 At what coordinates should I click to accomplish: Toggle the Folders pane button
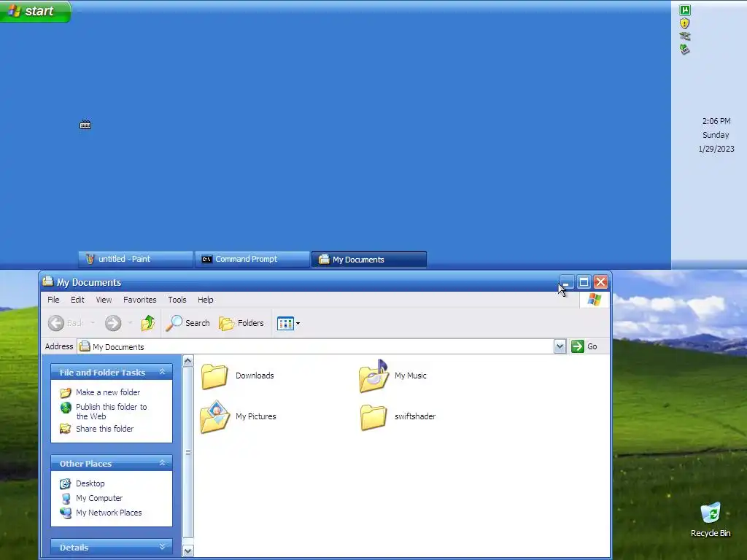[x=241, y=323]
